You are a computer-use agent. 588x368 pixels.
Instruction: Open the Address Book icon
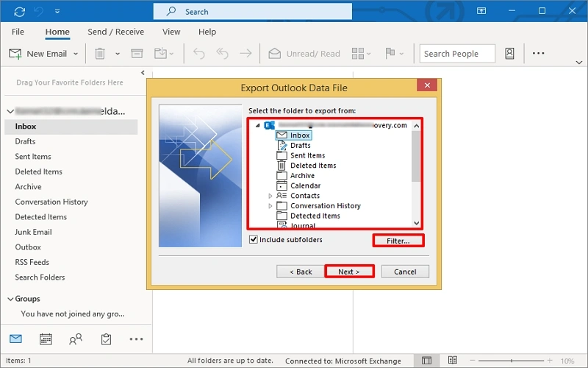point(509,54)
